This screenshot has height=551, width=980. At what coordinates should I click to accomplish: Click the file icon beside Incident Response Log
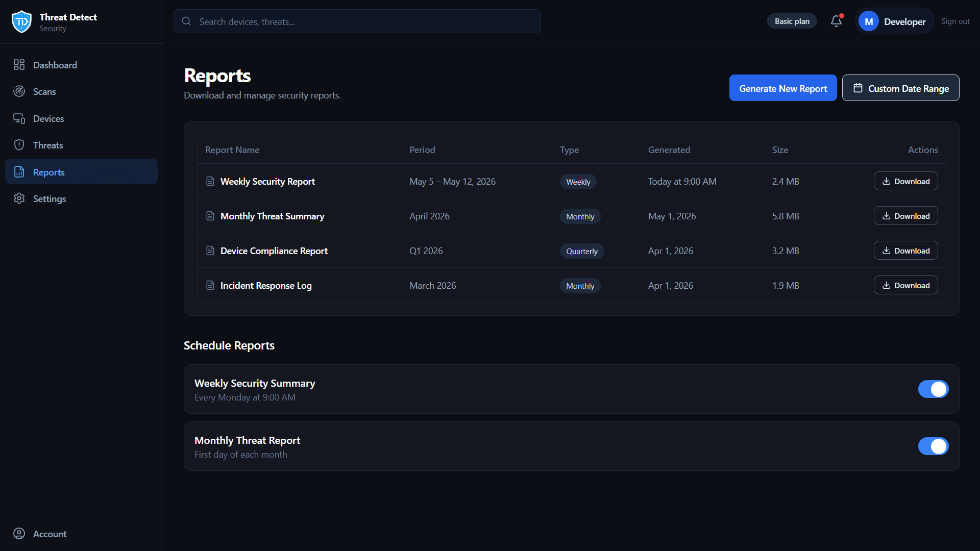click(x=210, y=285)
